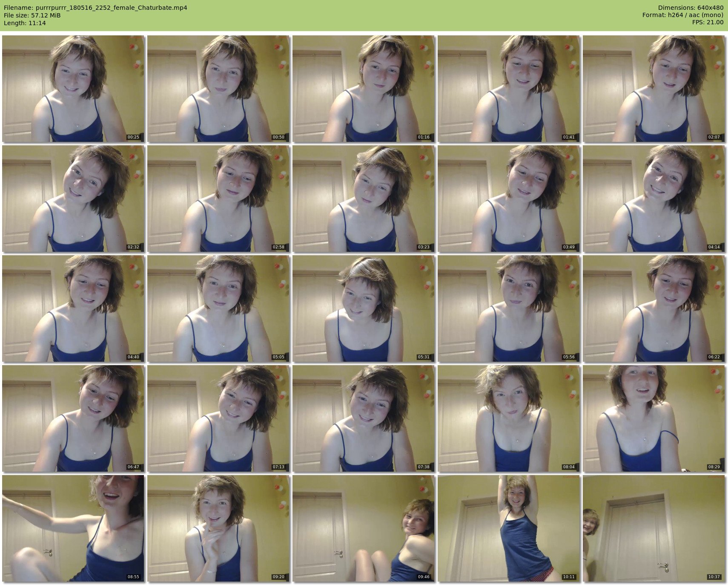Select the thumbnail at 05:56
Image resolution: width=728 pixels, height=585 pixels.
509,308
